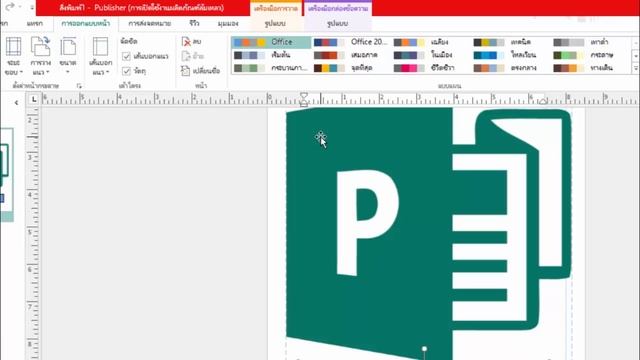Select the dark slate-blue scheme under Office
The image size is (640, 360).
(x=271, y=55)
